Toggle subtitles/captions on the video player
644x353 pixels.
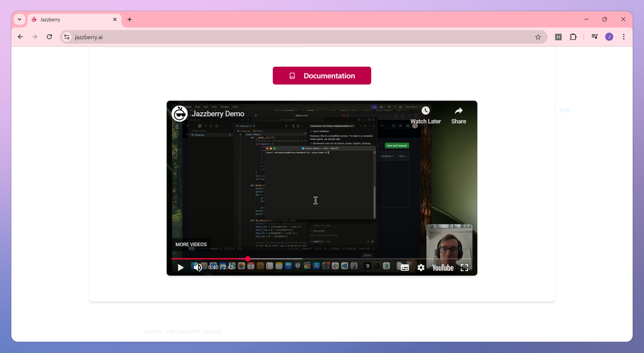[x=405, y=267]
